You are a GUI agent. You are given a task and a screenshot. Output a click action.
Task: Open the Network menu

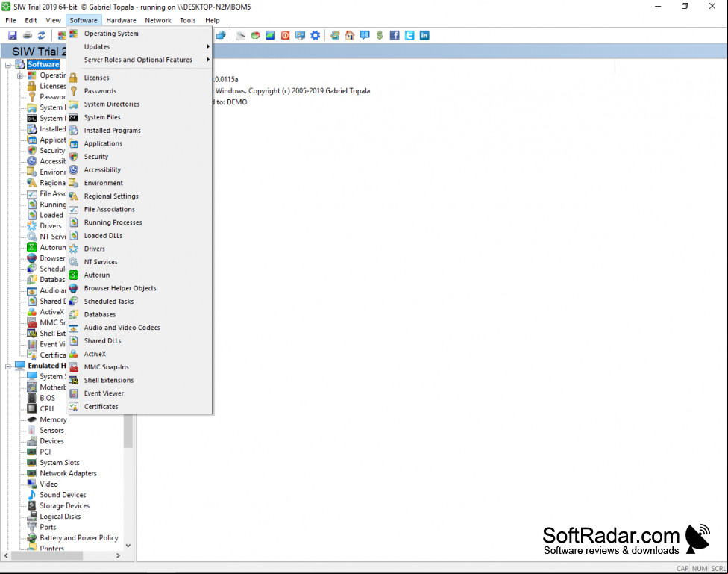(x=158, y=20)
